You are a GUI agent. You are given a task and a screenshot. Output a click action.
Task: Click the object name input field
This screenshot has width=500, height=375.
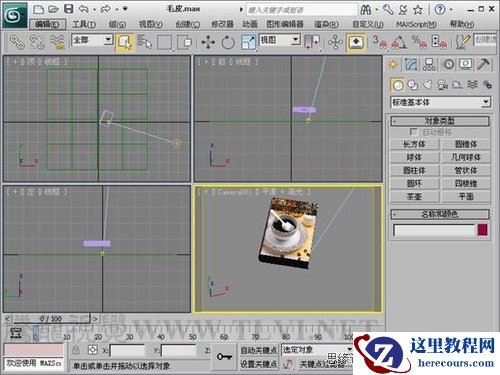[x=434, y=230]
